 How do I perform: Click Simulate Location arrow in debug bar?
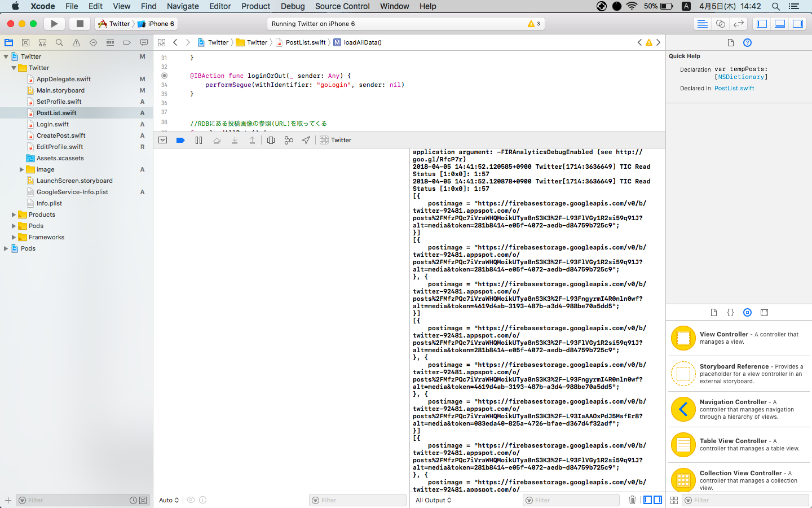click(x=306, y=140)
